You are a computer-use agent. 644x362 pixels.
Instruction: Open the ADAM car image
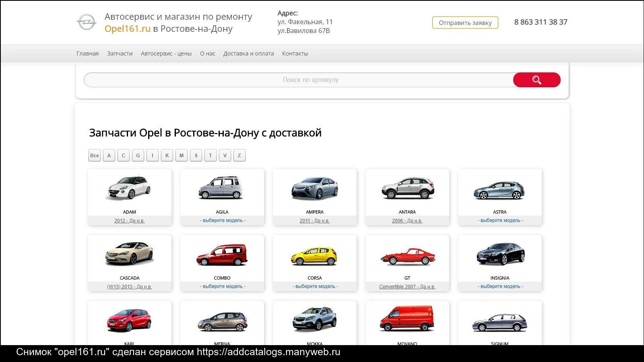pyautogui.click(x=129, y=188)
